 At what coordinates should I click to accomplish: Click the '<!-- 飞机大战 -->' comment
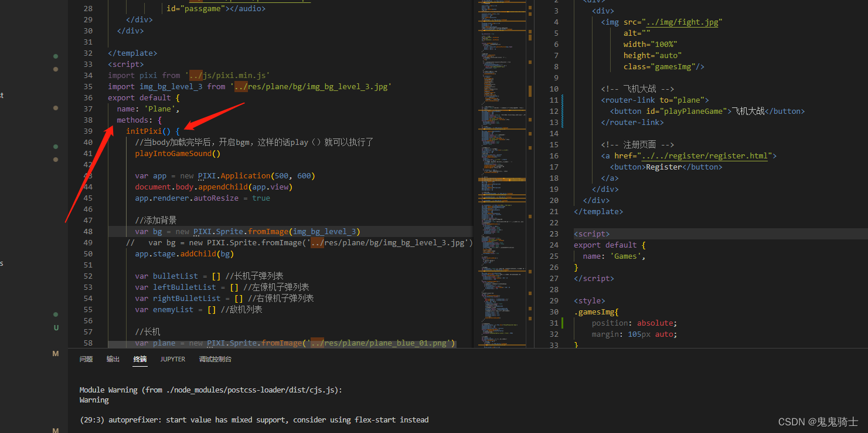[638, 89]
